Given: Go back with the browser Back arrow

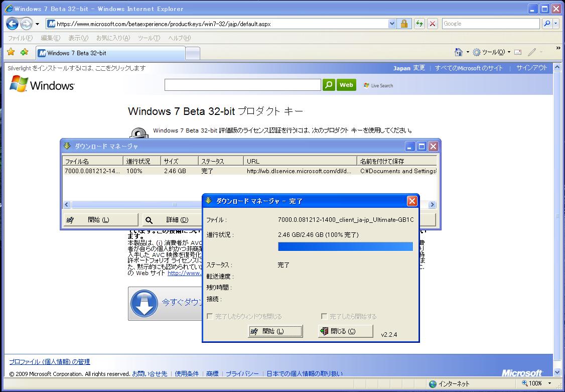Looking at the screenshot, I should click(x=12, y=24).
